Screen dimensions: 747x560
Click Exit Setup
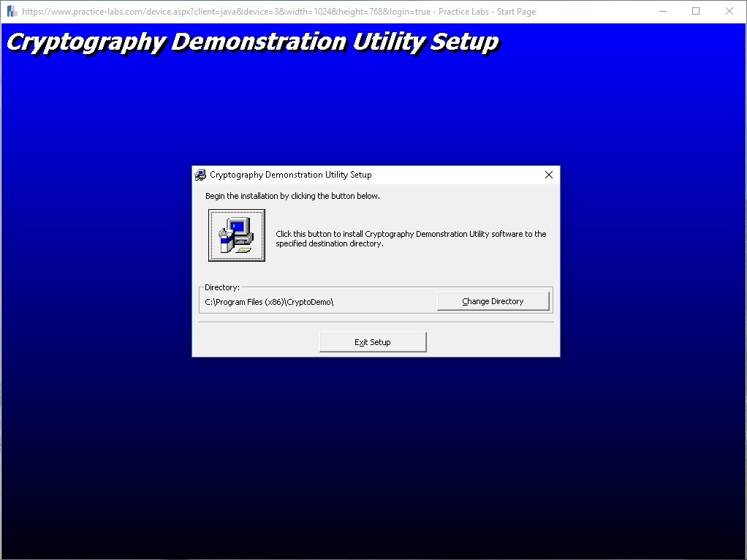[373, 341]
